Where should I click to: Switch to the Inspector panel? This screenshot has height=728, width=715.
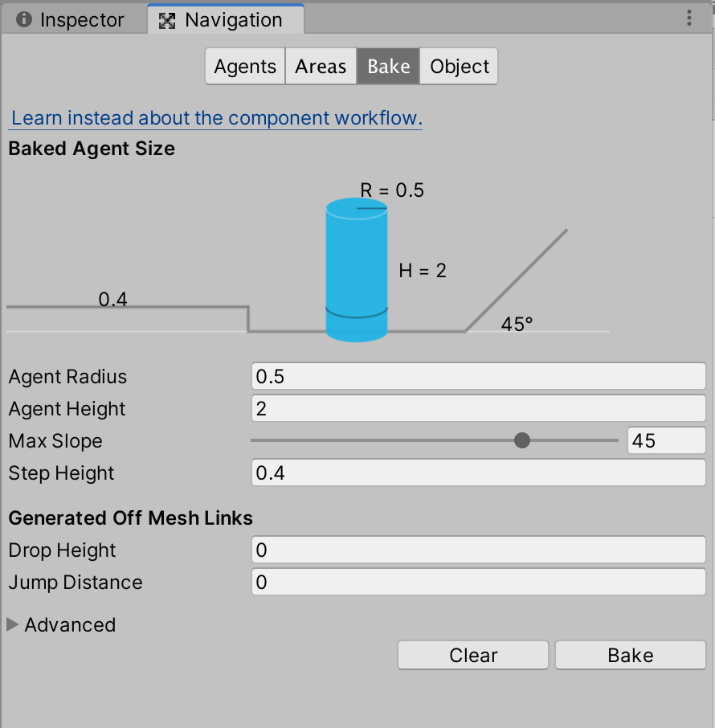click(x=72, y=18)
